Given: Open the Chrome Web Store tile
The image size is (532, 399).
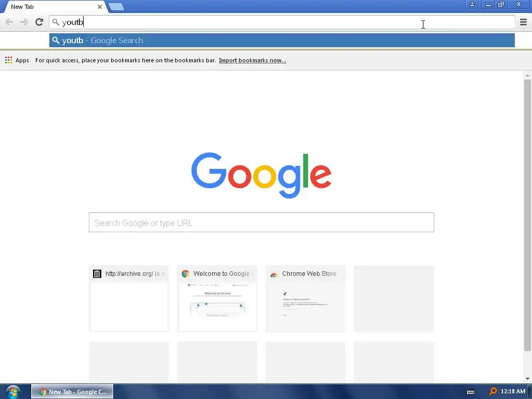Looking at the screenshot, I should pyautogui.click(x=305, y=299).
